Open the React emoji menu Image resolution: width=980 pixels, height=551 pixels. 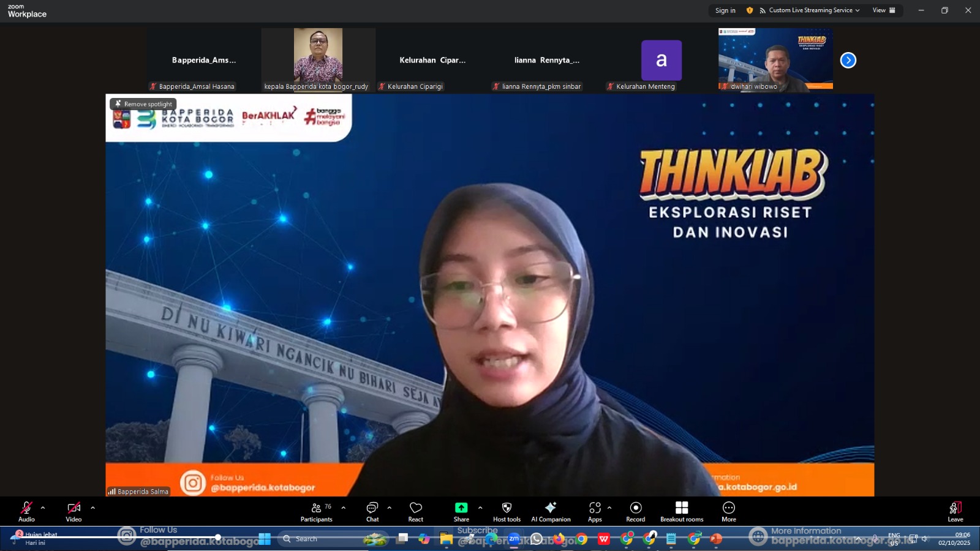click(415, 511)
